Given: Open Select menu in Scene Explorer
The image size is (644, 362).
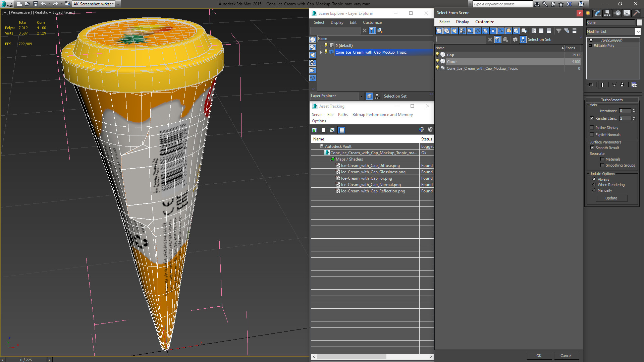Looking at the screenshot, I should coord(319,22).
